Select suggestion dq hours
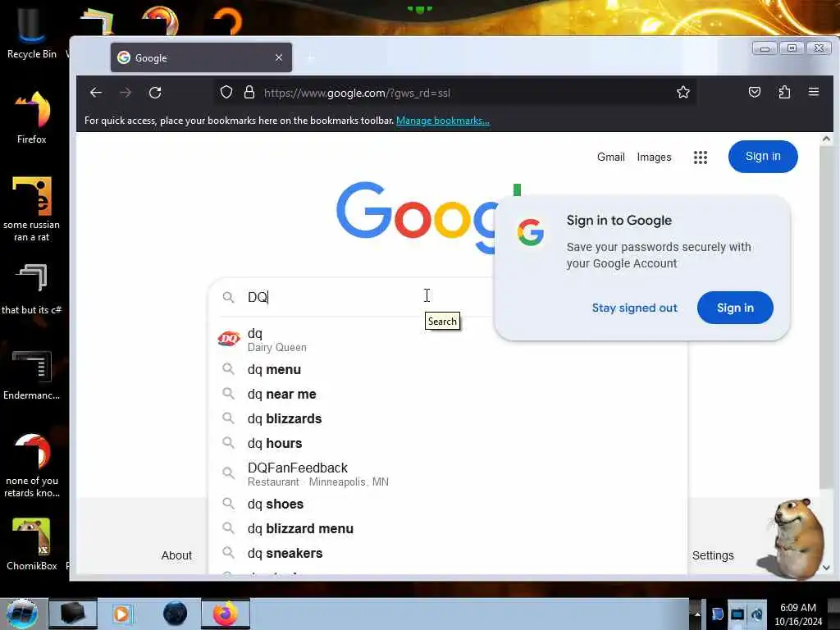The image size is (840, 630). tap(447, 444)
